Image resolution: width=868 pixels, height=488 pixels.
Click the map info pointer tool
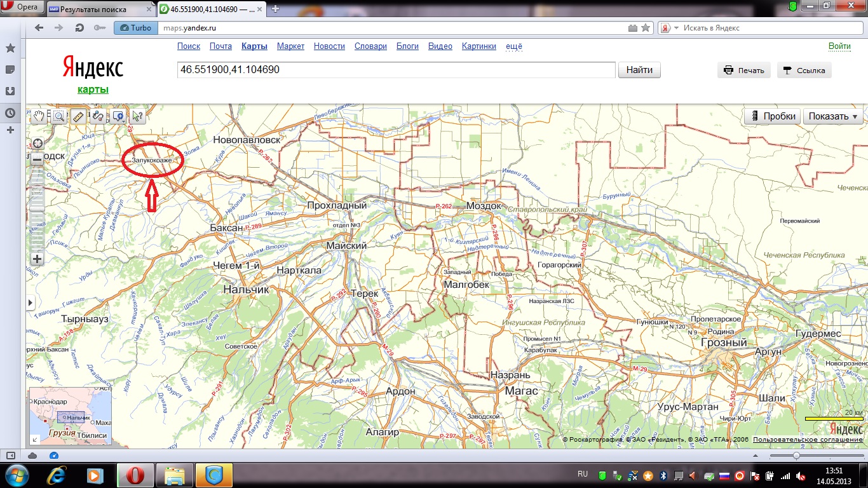click(x=137, y=116)
